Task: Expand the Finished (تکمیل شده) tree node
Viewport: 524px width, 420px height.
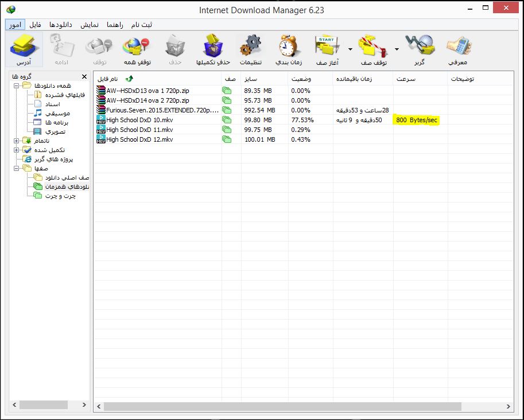Action: (16, 150)
